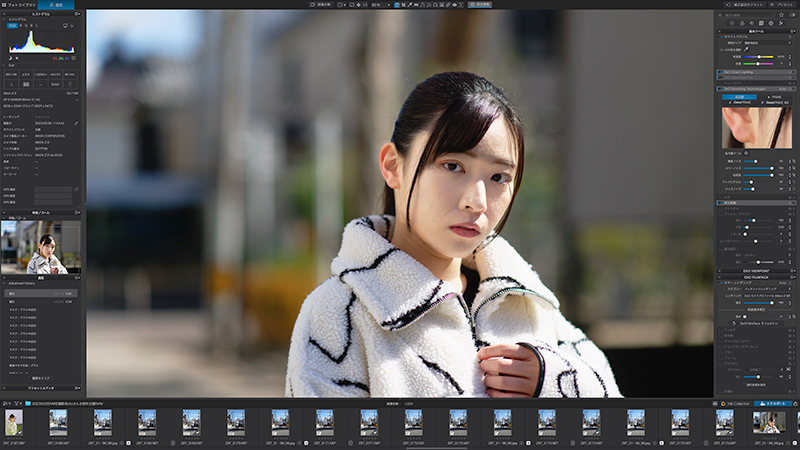Viewport: 800px width, 450px height.
Task: Select the Detail category icon
Action: [x=752, y=23]
